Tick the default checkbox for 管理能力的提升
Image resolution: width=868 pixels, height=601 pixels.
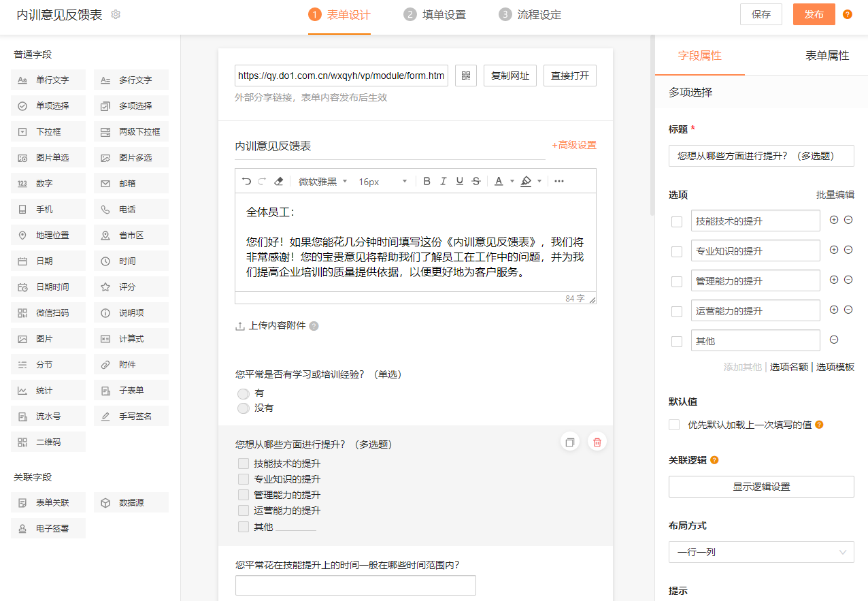676,281
